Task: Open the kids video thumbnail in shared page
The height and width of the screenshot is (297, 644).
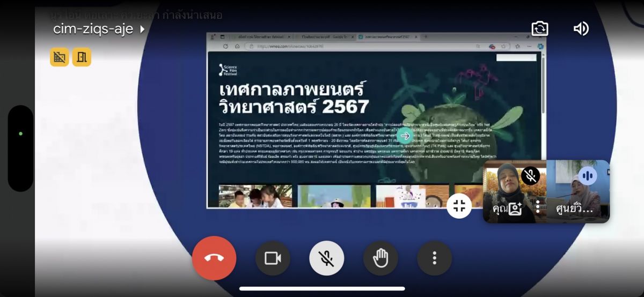Action: click(255, 196)
